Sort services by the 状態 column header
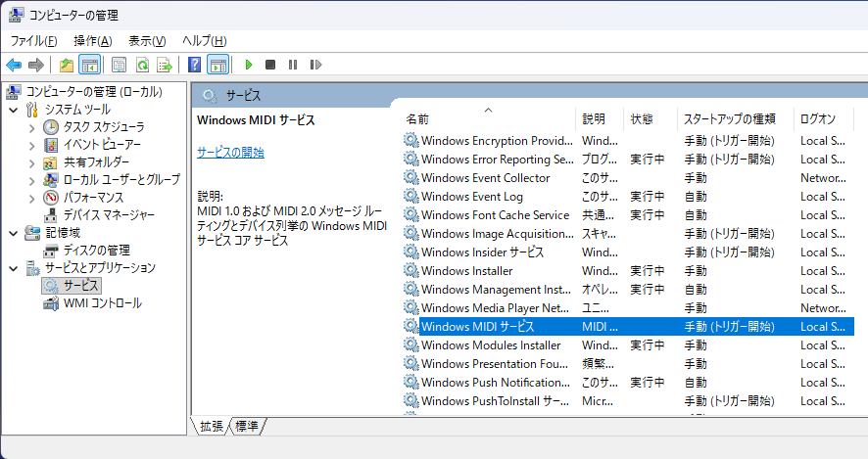This screenshot has height=459, width=868. pos(642,118)
